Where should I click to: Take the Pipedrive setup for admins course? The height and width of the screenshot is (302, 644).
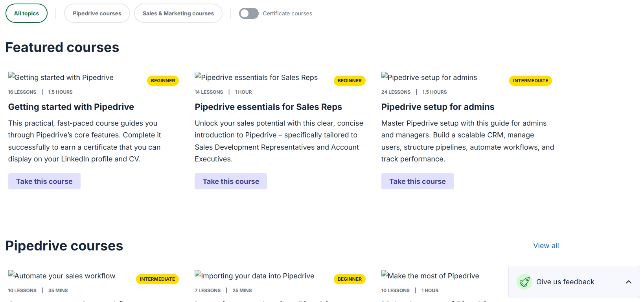(x=418, y=182)
